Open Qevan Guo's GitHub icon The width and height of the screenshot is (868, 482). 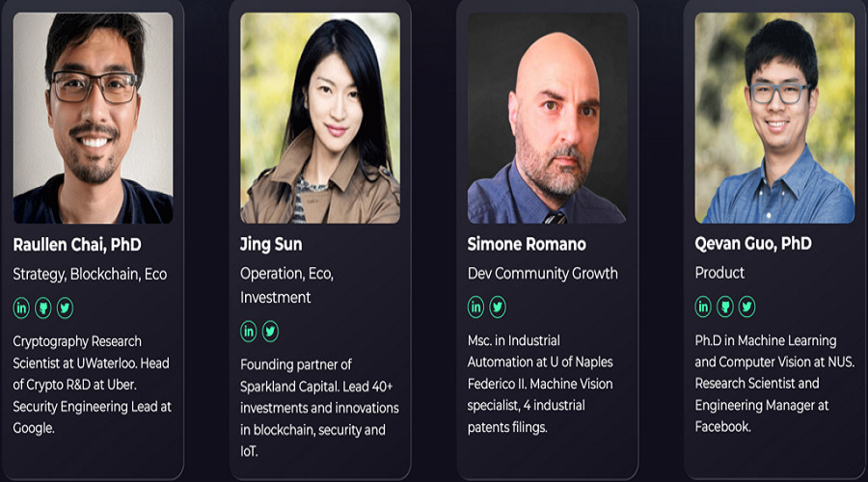[x=725, y=306]
